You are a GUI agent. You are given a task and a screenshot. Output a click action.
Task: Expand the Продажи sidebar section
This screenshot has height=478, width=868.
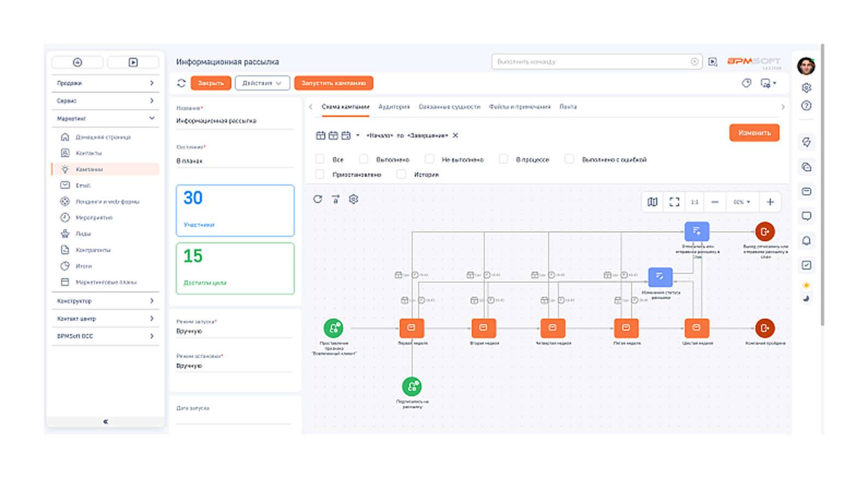[105, 83]
